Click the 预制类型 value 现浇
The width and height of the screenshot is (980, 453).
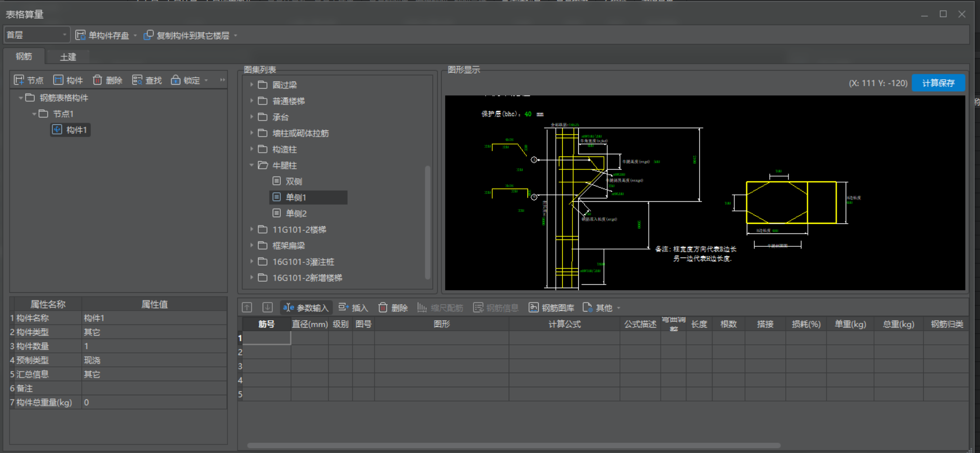pyautogui.click(x=154, y=360)
